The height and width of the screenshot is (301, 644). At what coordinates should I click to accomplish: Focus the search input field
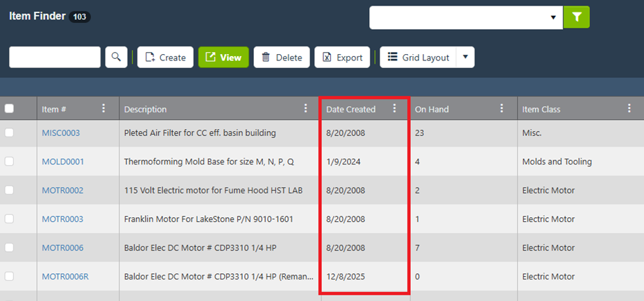point(55,57)
